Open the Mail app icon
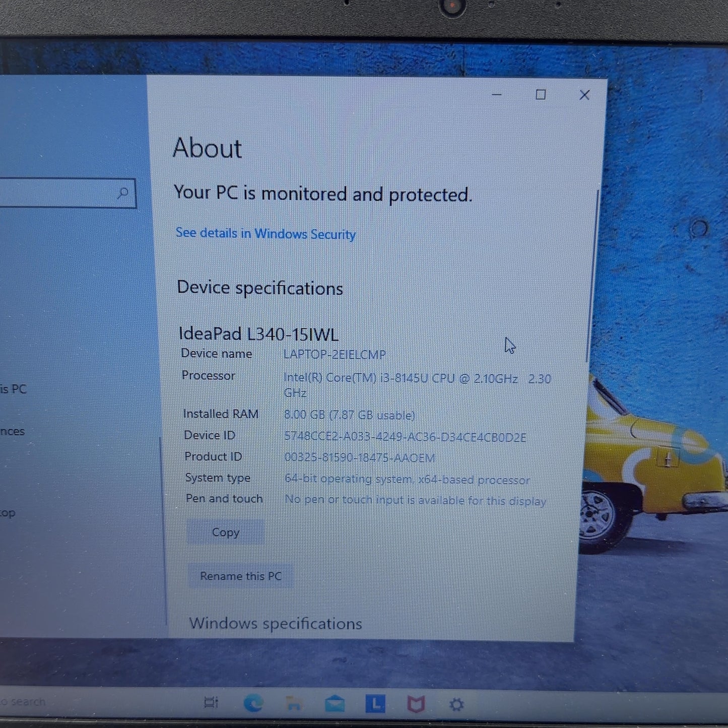Viewport: 728px width, 728px height. (x=335, y=704)
